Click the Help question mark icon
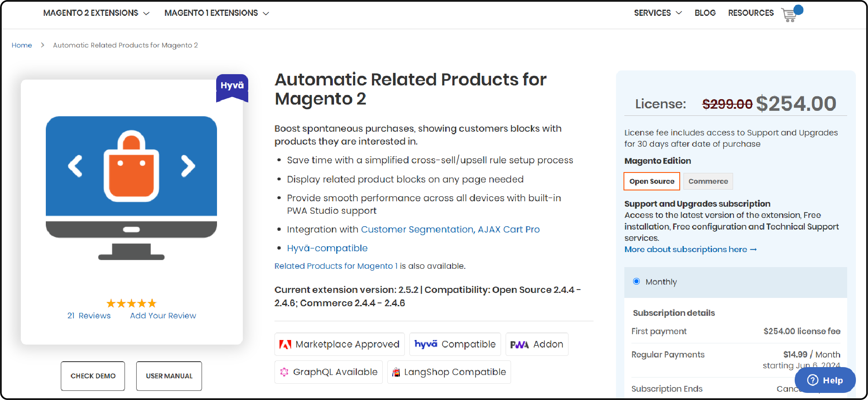 pos(813,380)
